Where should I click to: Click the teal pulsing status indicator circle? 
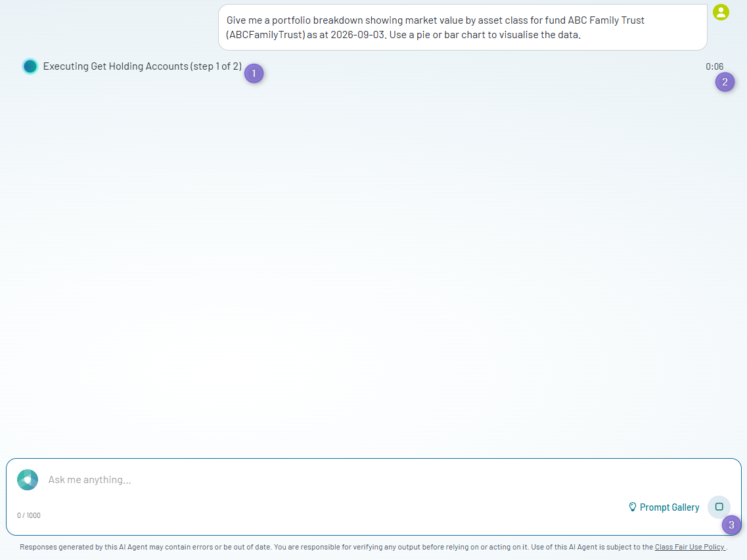point(30,66)
